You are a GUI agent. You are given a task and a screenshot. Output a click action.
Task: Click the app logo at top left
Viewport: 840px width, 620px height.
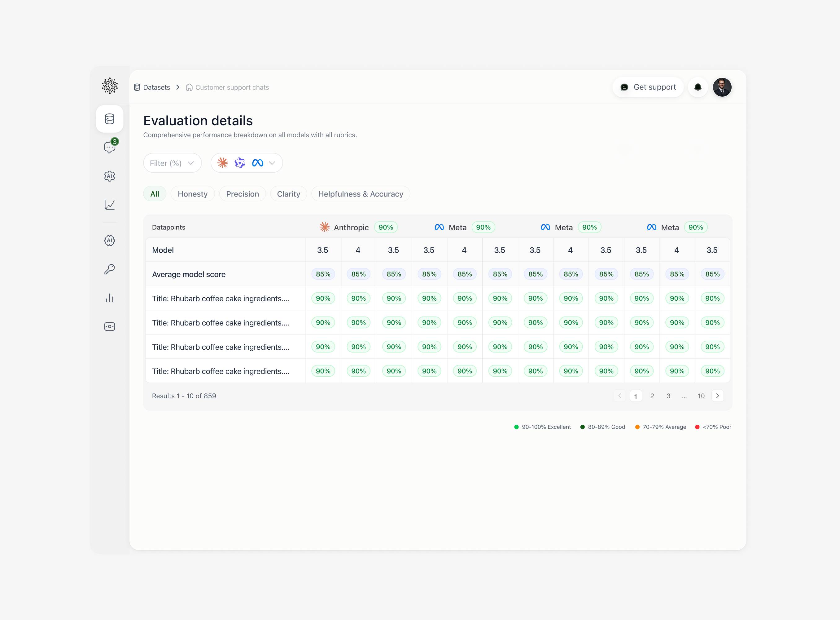click(110, 86)
